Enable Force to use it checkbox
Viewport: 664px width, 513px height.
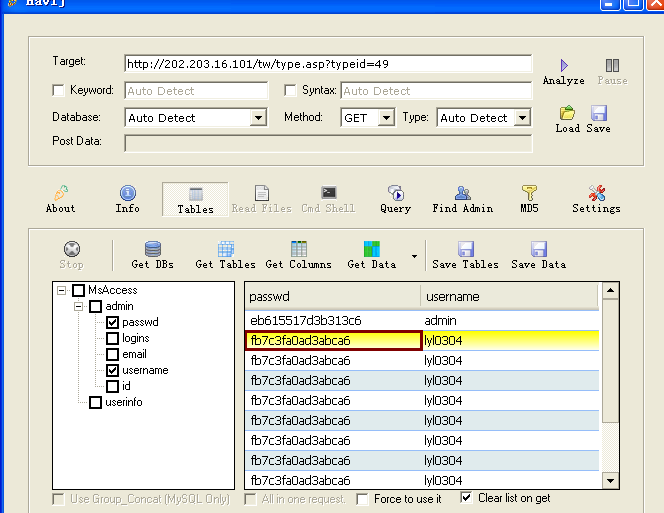(362, 499)
